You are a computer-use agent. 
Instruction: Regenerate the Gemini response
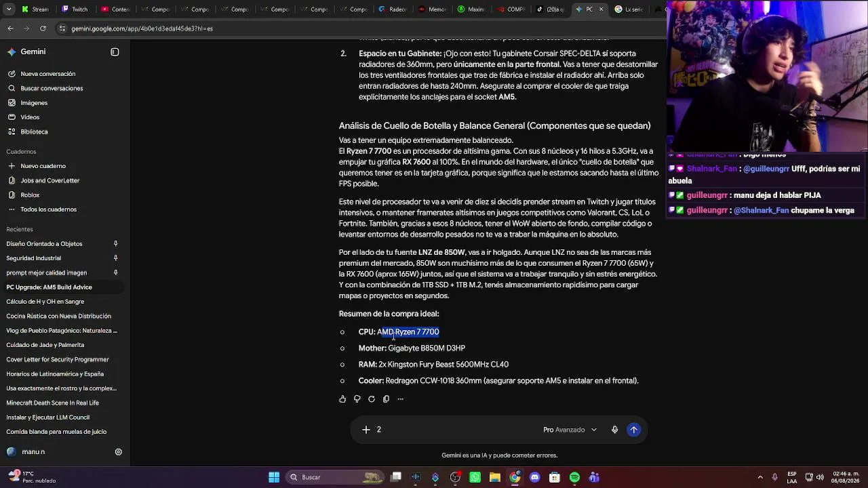click(x=372, y=399)
